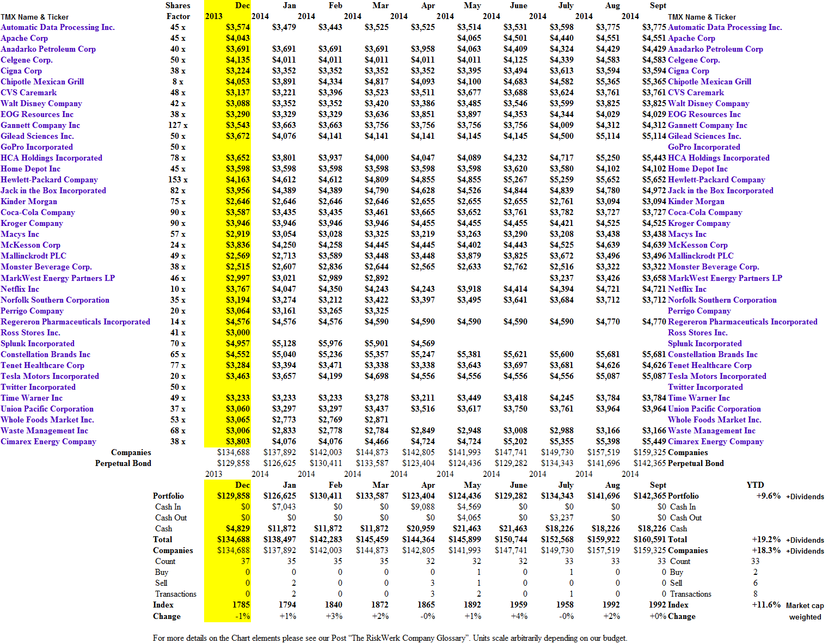Select the right-hand Netflix Inc link
This screenshot has width=829, height=644.
[x=687, y=289]
